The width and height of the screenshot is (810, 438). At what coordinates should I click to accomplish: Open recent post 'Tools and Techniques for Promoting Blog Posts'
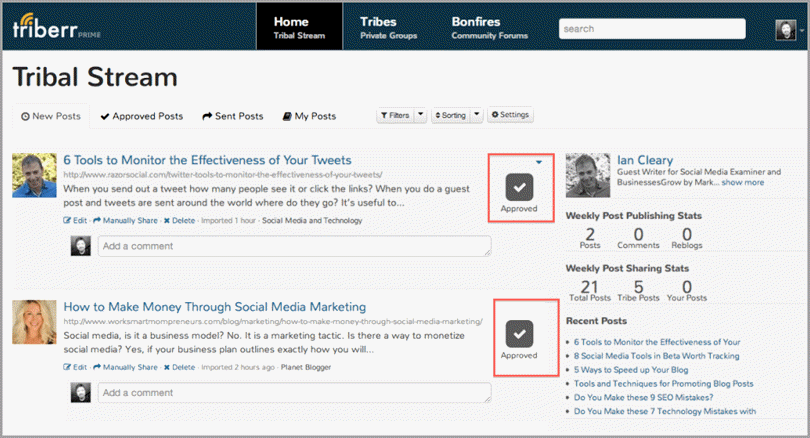click(x=663, y=384)
